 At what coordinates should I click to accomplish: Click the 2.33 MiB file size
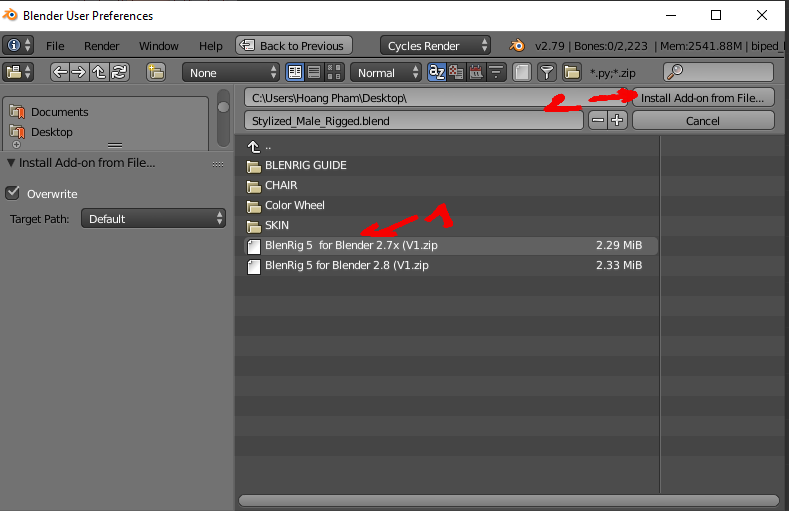click(x=619, y=265)
